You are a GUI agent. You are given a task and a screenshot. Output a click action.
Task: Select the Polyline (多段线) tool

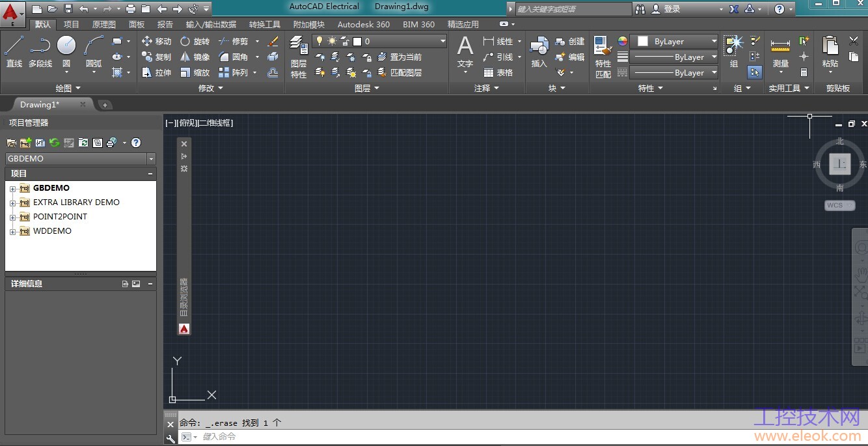(40, 51)
